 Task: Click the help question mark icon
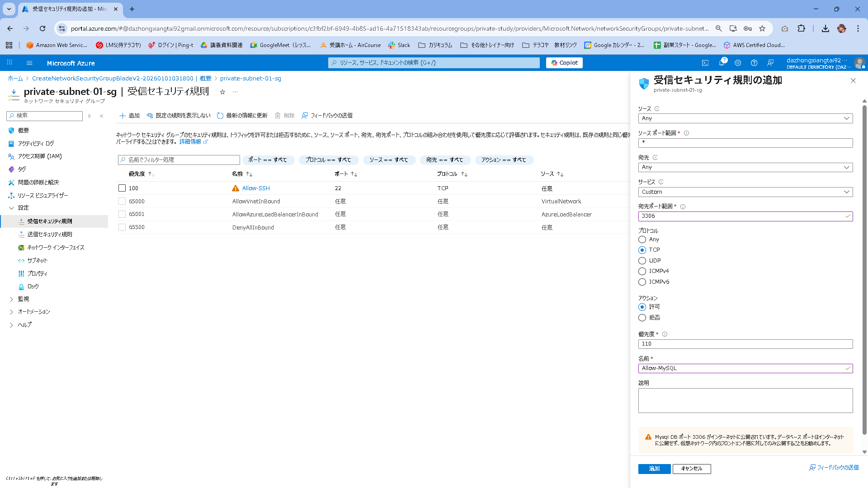(x=754, y=63)
